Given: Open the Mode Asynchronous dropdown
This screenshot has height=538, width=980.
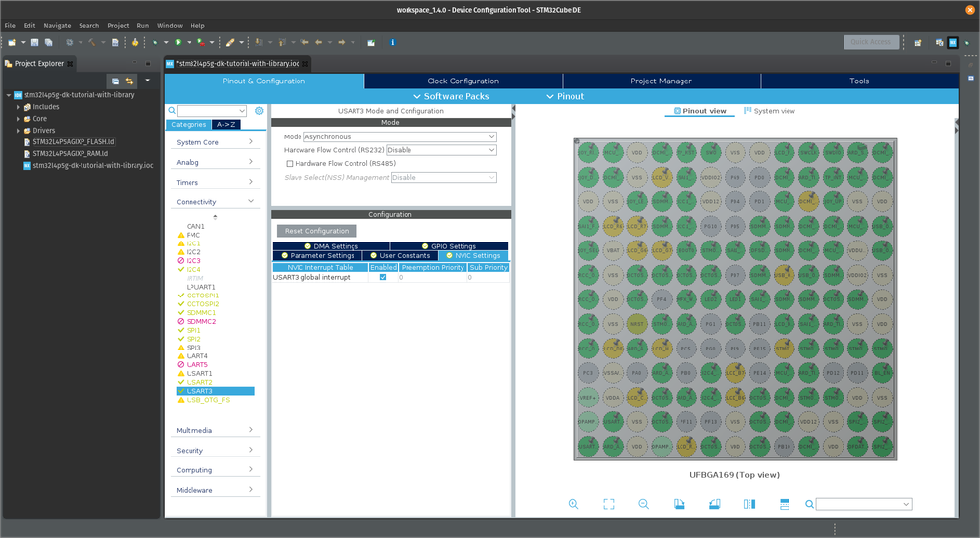Looking at the screenshot, I should (x=400, y=136).
